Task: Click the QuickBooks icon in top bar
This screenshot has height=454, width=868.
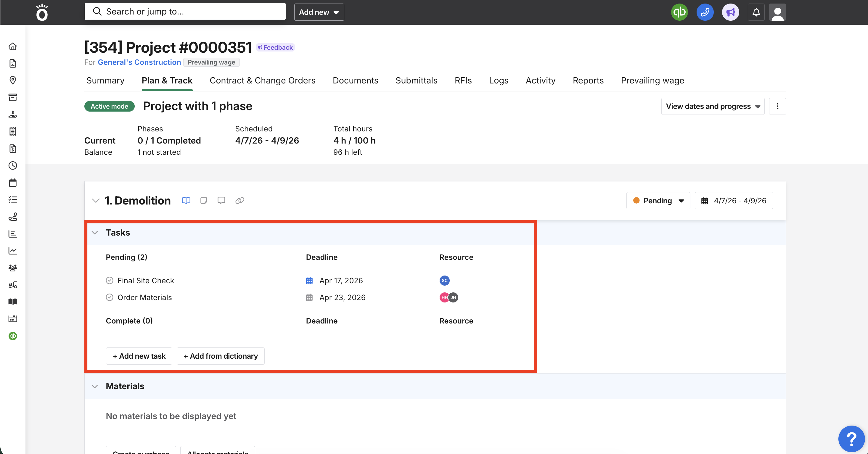Action: coord(679,12)
